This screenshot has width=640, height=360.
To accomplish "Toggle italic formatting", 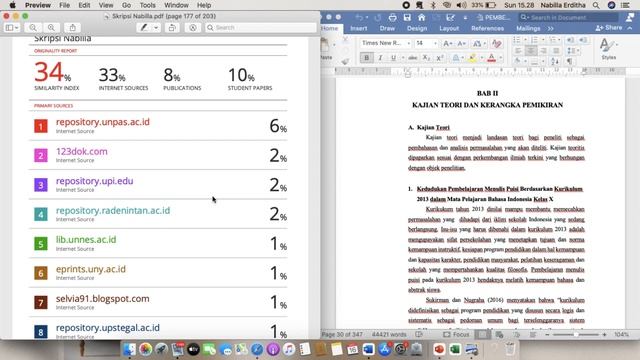I will (x=380, y=58).
